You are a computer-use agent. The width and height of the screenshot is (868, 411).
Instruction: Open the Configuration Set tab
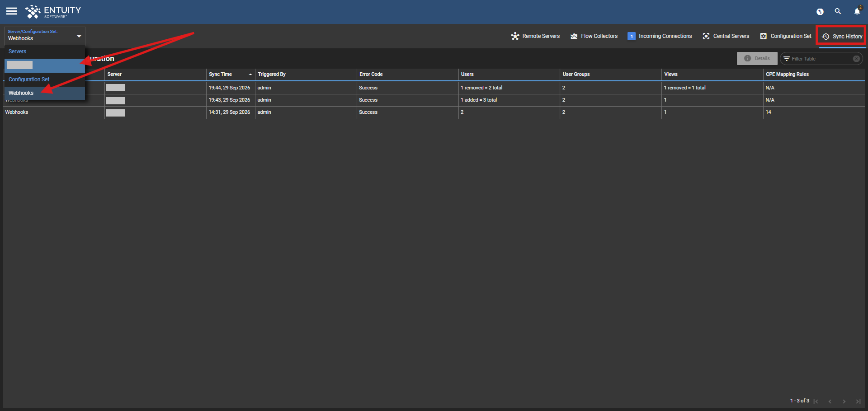click(786, 36)
